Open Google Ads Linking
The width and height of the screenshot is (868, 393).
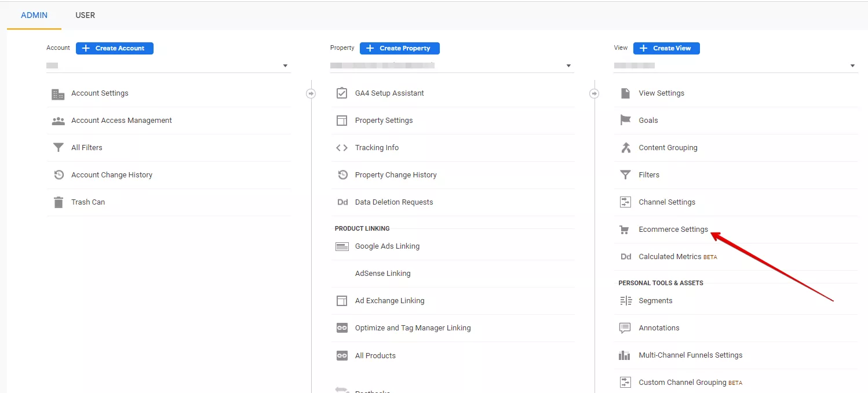click(387, 246)
